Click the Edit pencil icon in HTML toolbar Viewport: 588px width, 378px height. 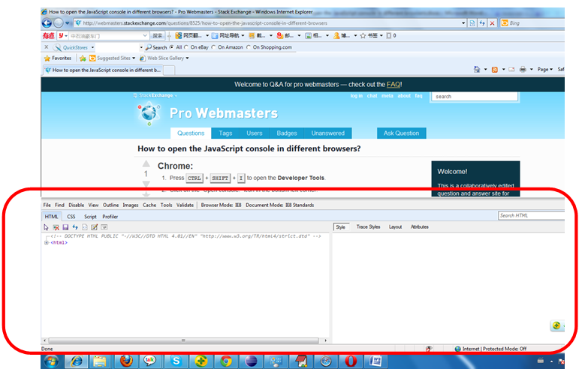[95, 227]
